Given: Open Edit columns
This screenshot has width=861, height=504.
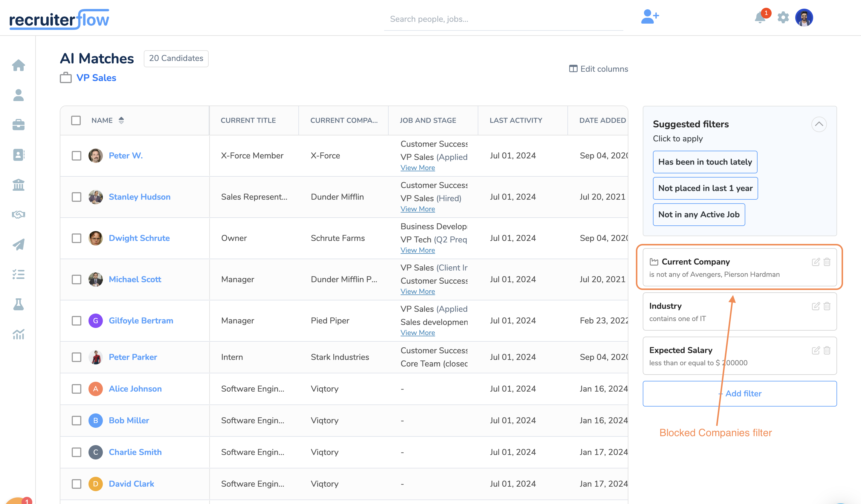Looking at the screenshot, I should [x=599, y=69].
